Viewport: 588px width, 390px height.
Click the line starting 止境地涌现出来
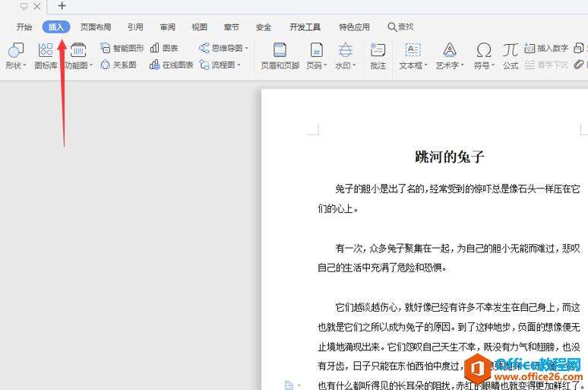tap(449, 347)
